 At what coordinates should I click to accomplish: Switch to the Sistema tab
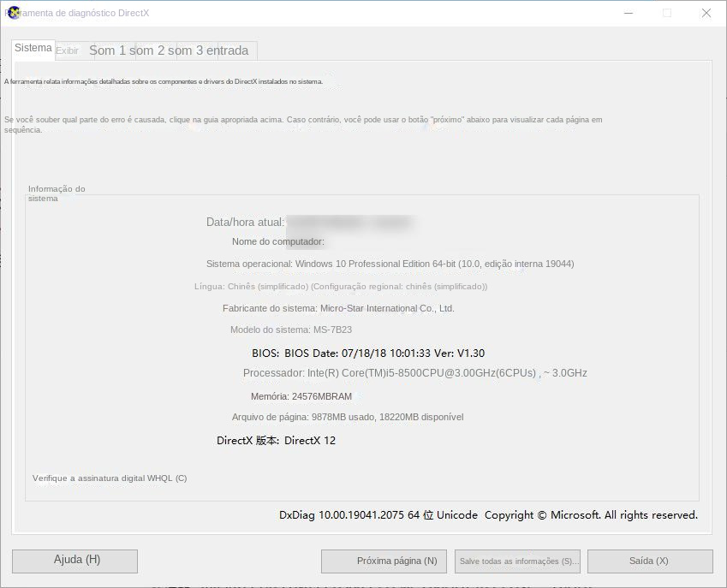pyautogui.click(x=33, y=48)
